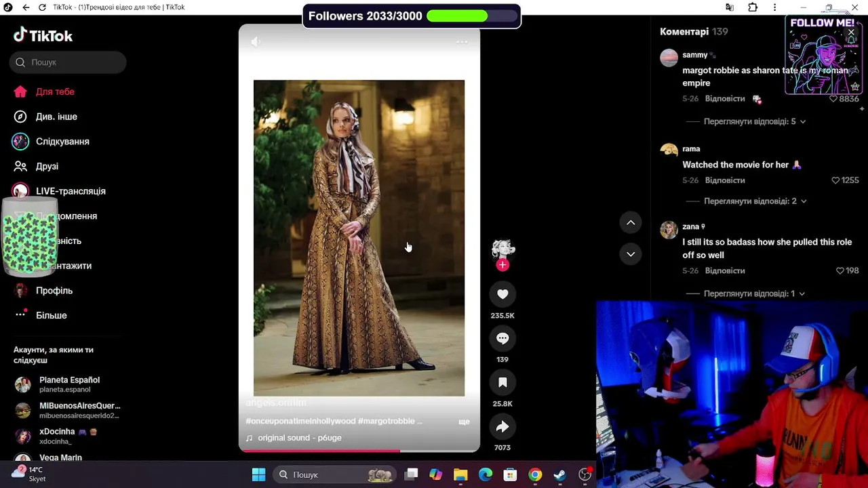
Task: Share the video using the arrow icon
Action: point(502,426)
